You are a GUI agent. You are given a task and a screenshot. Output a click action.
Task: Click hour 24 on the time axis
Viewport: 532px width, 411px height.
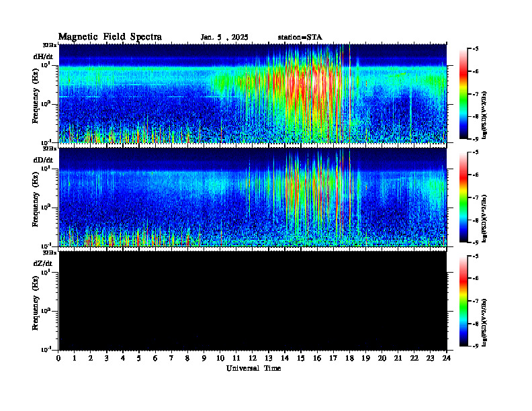coord(447,359)
